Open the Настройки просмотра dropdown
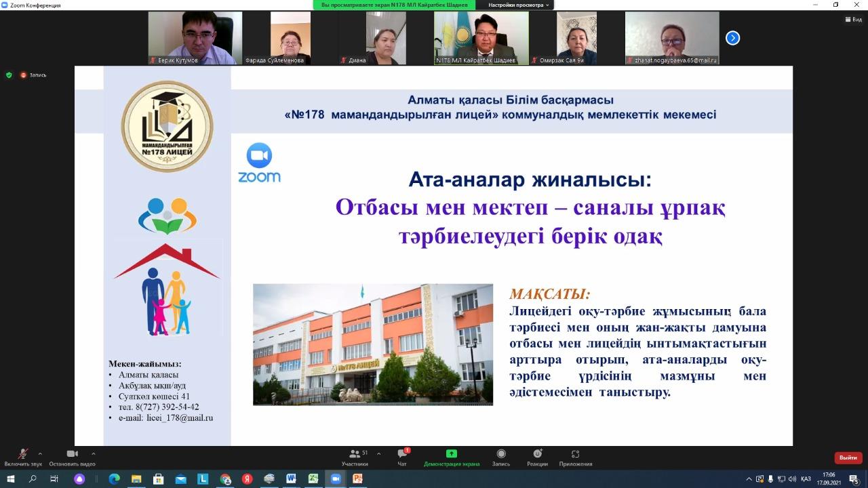The image size is (868, 488). click(519, 5)
